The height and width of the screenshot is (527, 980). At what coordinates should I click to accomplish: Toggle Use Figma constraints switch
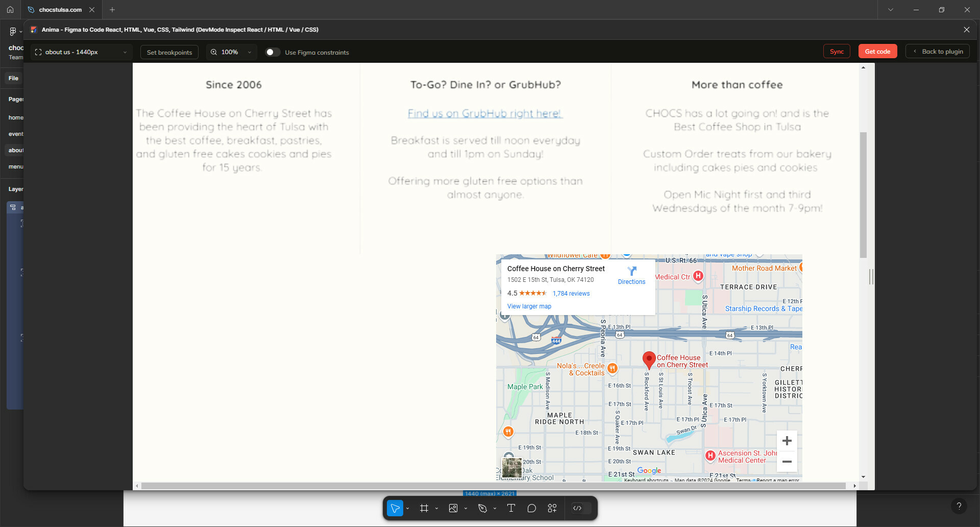273,52
